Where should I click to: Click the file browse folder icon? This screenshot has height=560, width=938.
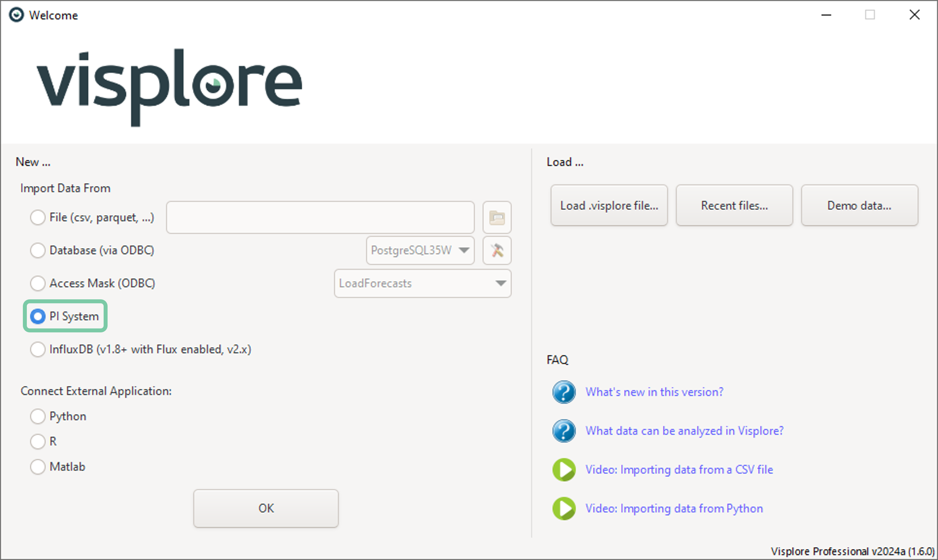497,217
